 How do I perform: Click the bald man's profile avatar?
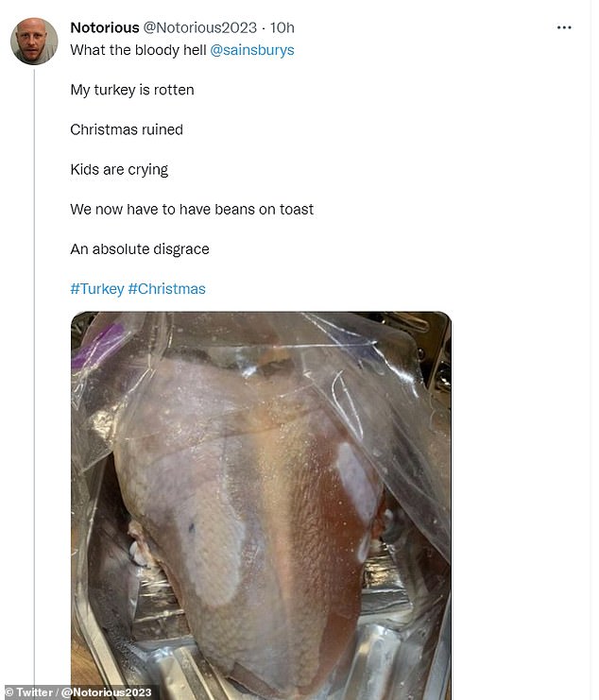click(34, 42)
